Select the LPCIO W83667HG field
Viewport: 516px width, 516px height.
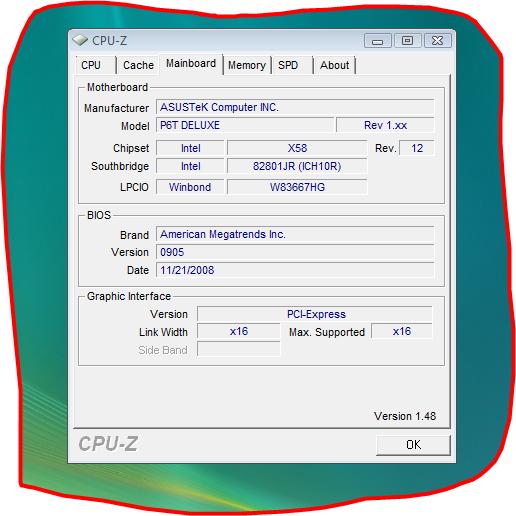point(297,187)
